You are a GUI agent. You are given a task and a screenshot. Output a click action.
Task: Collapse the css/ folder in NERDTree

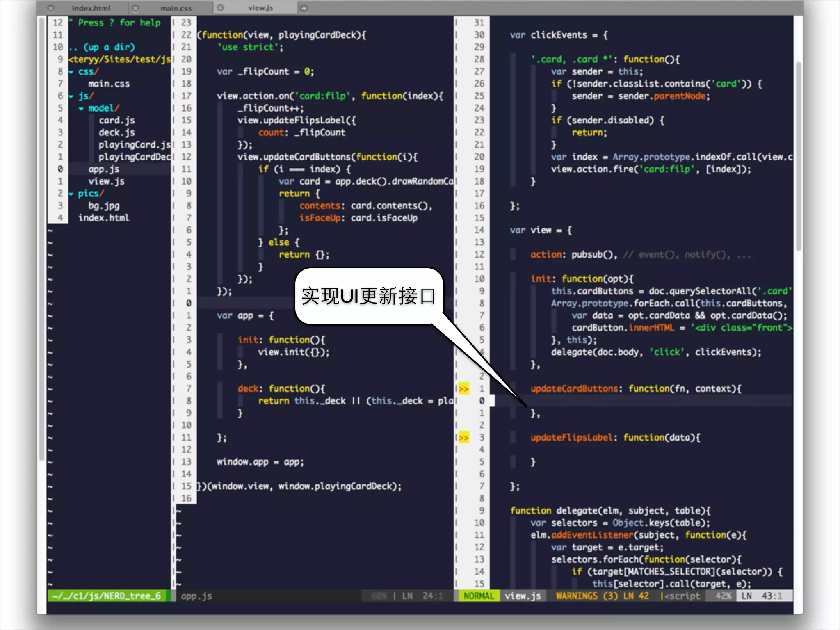(71, 72)
